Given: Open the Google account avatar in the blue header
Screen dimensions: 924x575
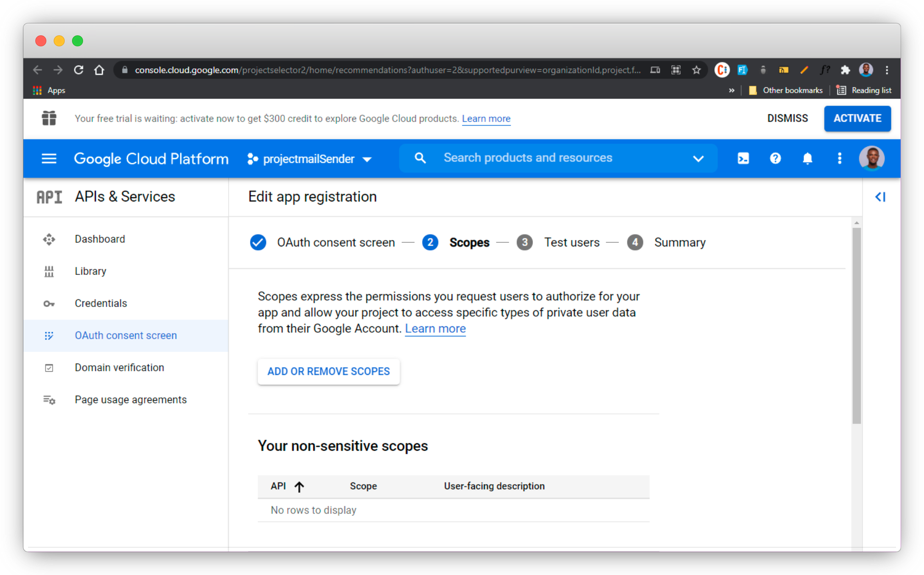Looking at the screenshot, I should [x=872, y=158].
